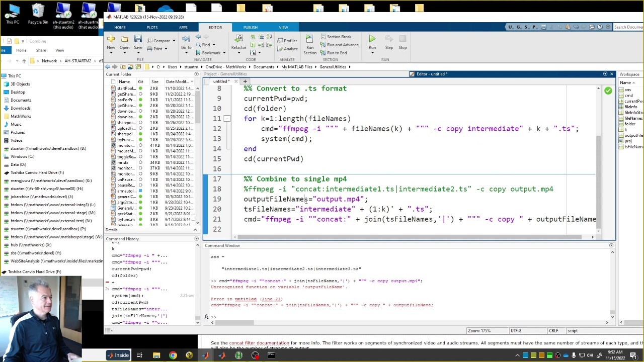Click the Refactor code icon

(x=238, y=39)
